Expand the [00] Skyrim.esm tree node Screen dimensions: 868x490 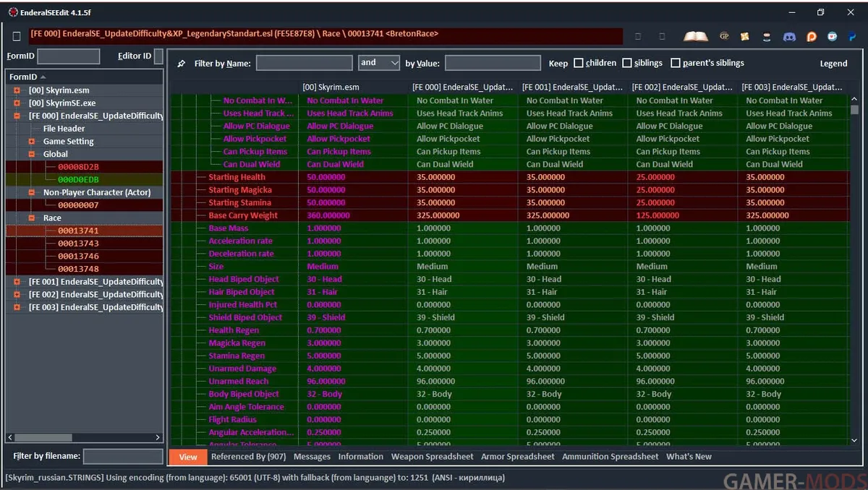pos(17,90)
